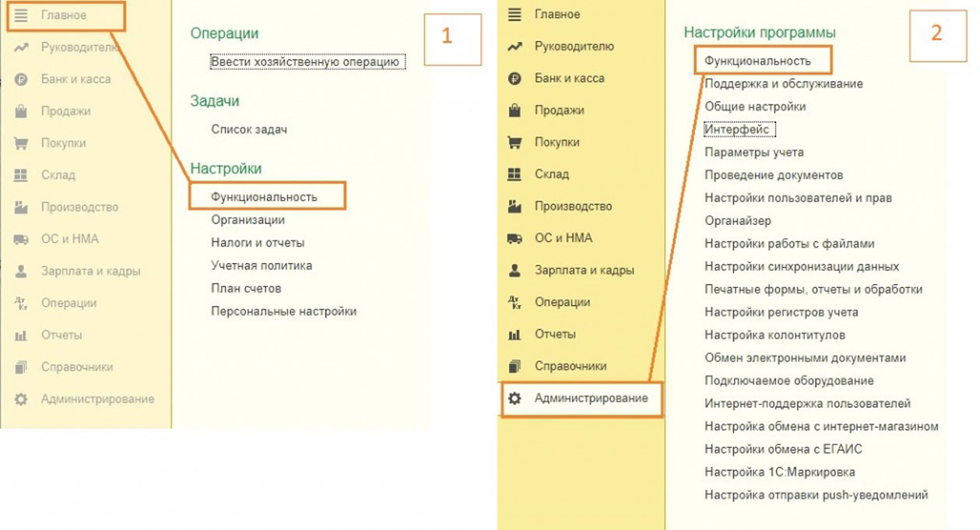Screen dimensions: 980x530
Task: Open Настройка обмена с интернет-магазином
Action: pyautogui.click(x=822, y=426)
